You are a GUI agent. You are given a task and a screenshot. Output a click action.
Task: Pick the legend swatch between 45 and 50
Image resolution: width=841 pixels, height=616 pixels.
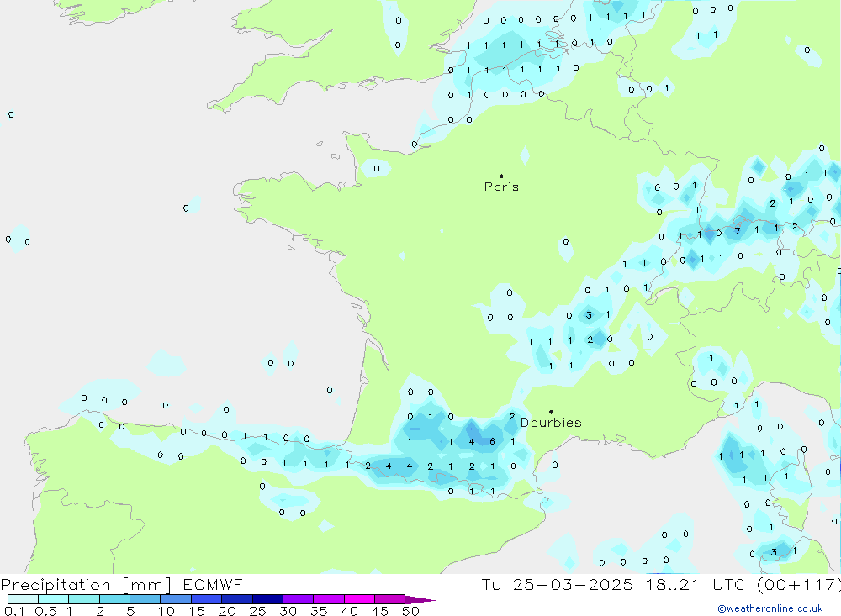(390, 599)
